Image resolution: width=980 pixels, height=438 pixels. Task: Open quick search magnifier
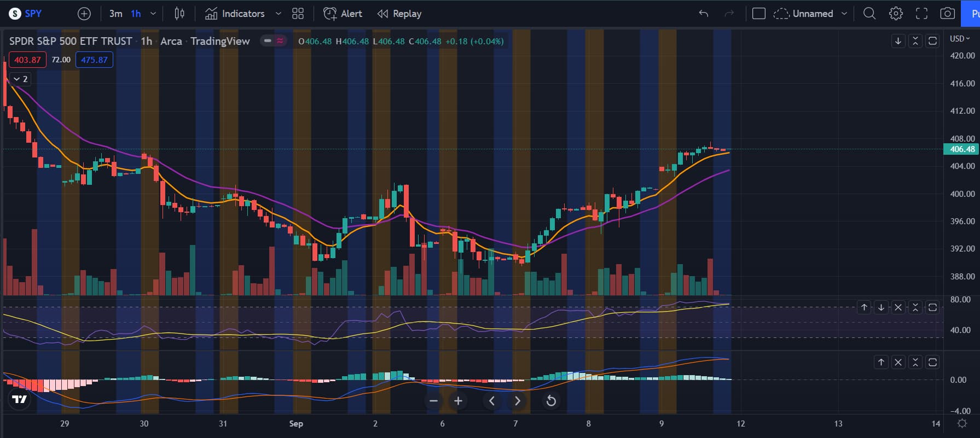pos(869,14)
